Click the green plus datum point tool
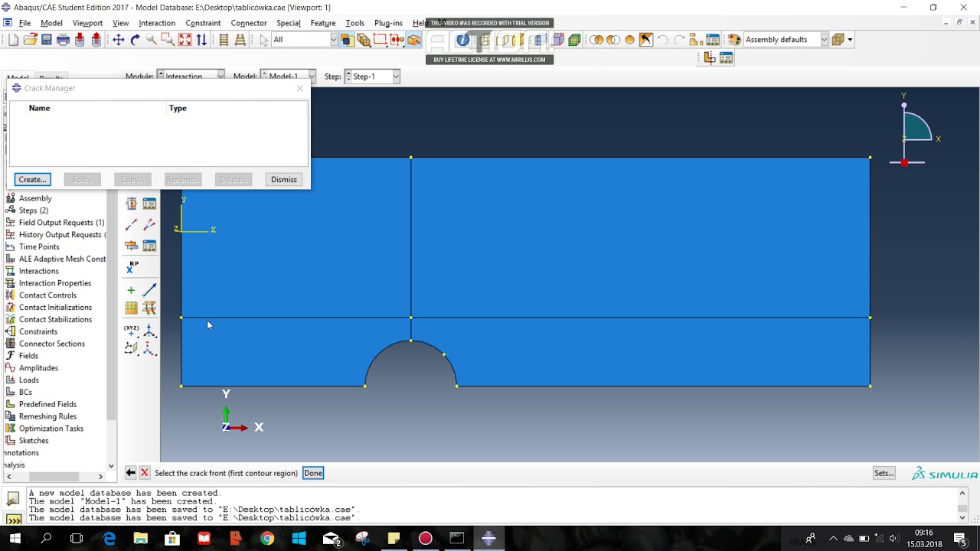Screen dimensions: 980x551 [x=131, y=290]
